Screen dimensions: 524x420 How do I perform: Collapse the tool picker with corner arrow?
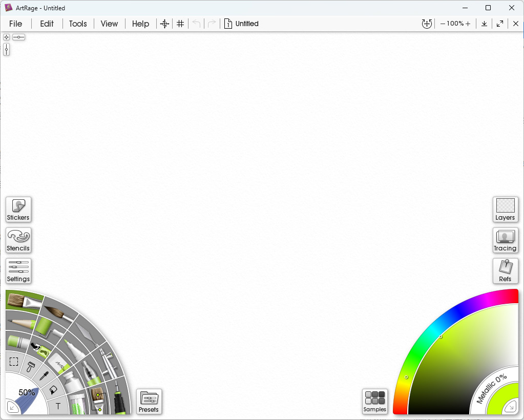(x=12, y=407)
